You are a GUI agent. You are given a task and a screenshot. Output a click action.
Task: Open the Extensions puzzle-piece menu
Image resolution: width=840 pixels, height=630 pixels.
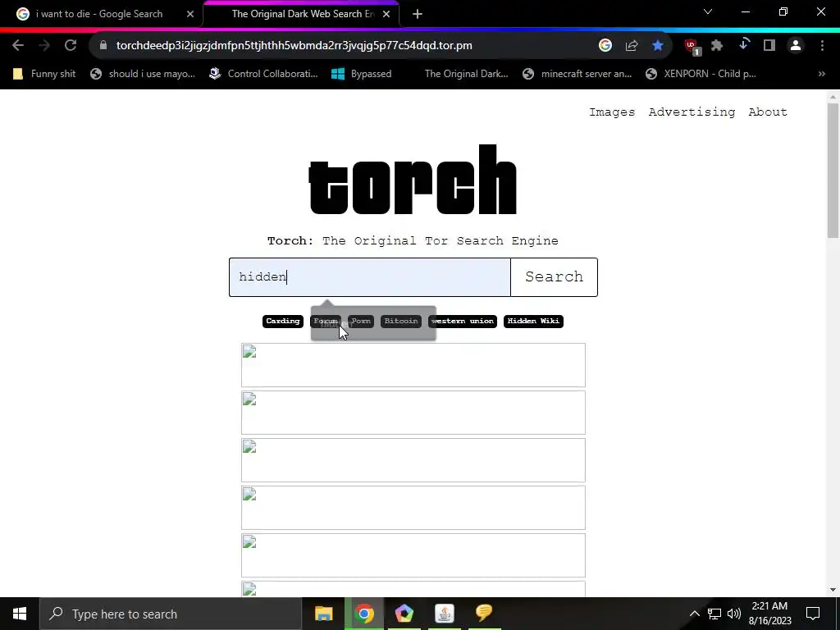pyautogui.click(x=717, y=46)
